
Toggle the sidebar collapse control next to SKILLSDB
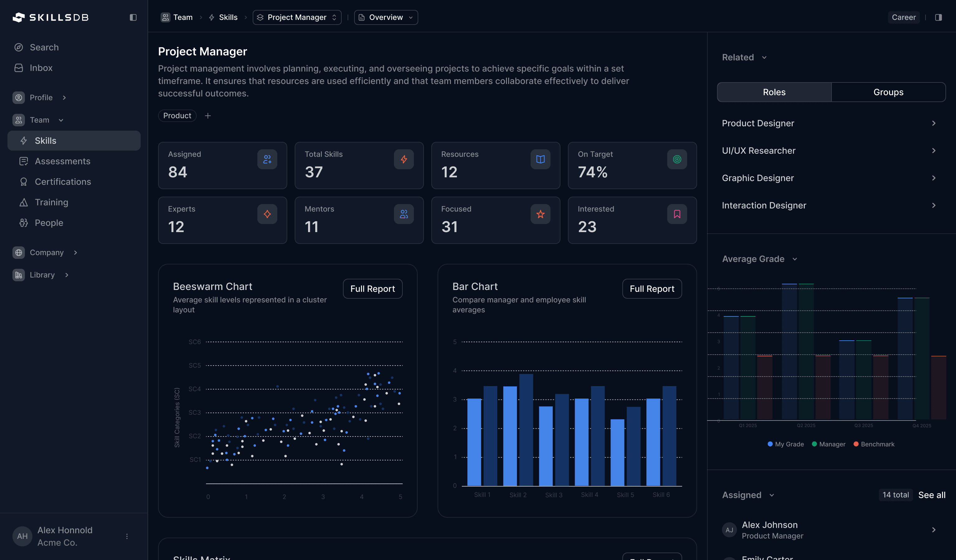(133, 17)
